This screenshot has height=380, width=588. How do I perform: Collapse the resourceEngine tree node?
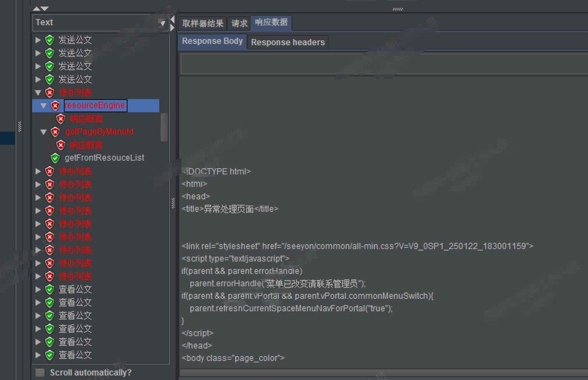pyautogui.click(x=44, y=106)
